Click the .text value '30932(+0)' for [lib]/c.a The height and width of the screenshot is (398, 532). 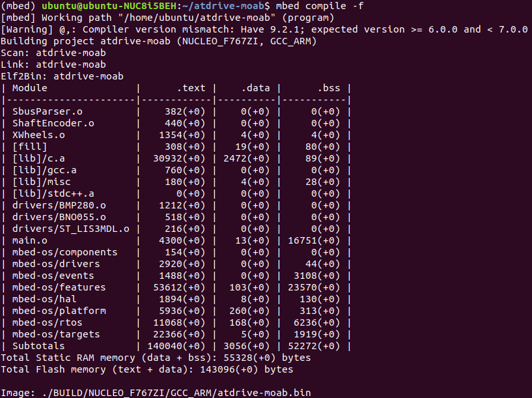(x=179, y=158)
